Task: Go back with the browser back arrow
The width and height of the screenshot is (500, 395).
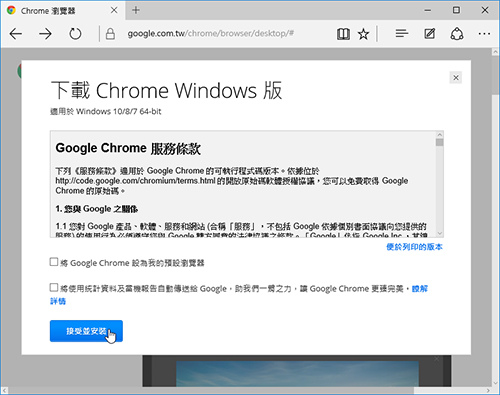Action: 16,34
